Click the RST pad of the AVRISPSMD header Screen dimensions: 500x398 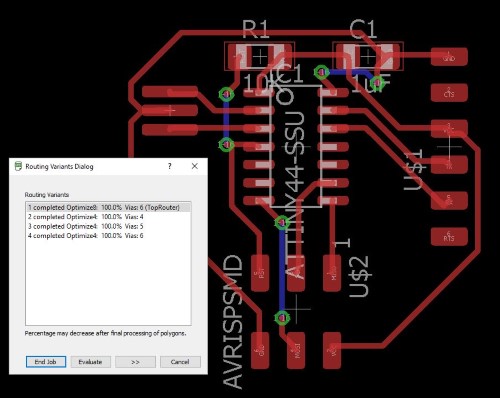pos(260,273)
